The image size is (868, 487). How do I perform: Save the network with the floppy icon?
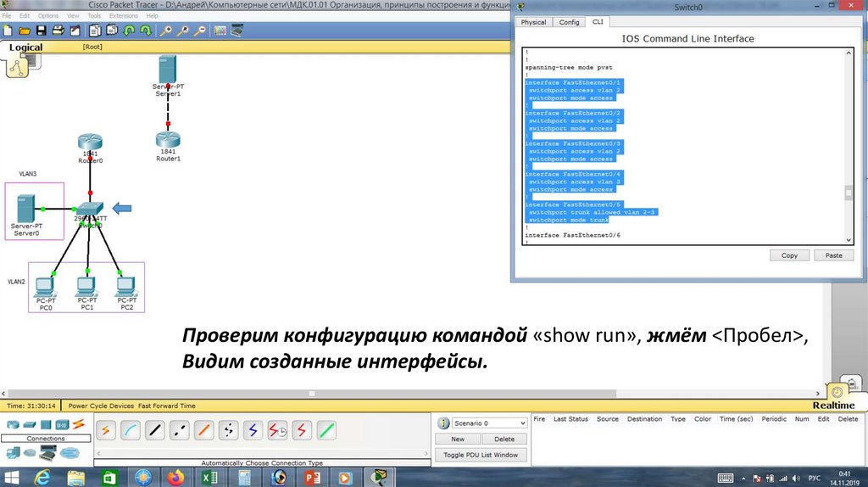[x=41, y=31]
